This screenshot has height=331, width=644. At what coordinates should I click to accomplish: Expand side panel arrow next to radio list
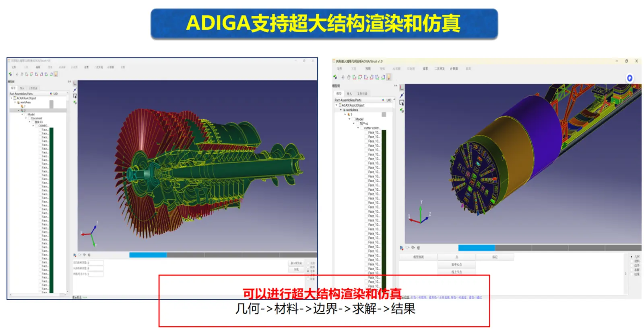tap(625, 274)
